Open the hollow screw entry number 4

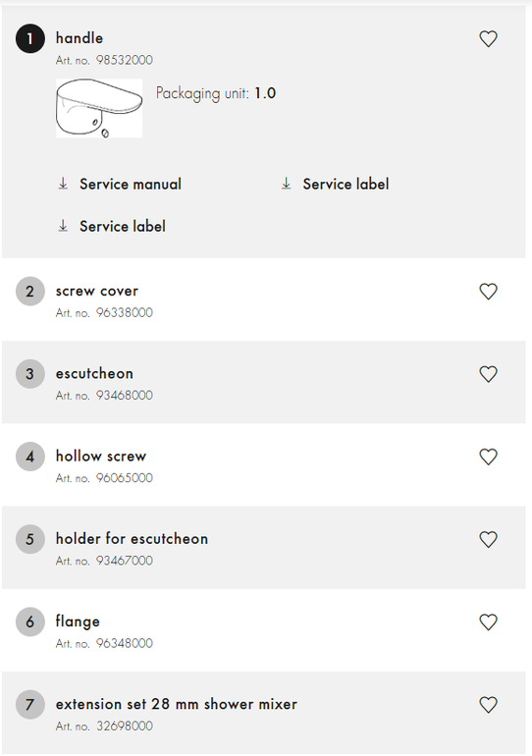point(264,465)
